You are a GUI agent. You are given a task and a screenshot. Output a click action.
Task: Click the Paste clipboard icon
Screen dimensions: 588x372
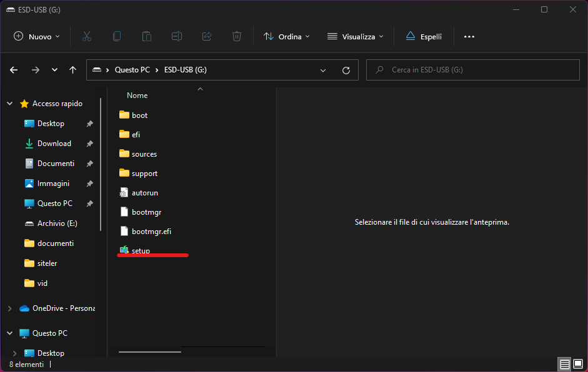click(x=147, y=37)
